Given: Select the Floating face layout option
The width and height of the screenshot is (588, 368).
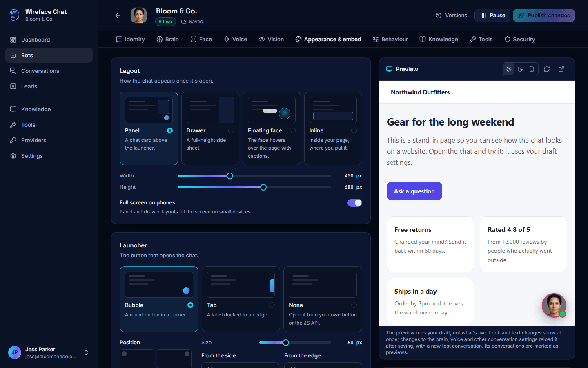Looking at the screenshot, I should point(272,128).
